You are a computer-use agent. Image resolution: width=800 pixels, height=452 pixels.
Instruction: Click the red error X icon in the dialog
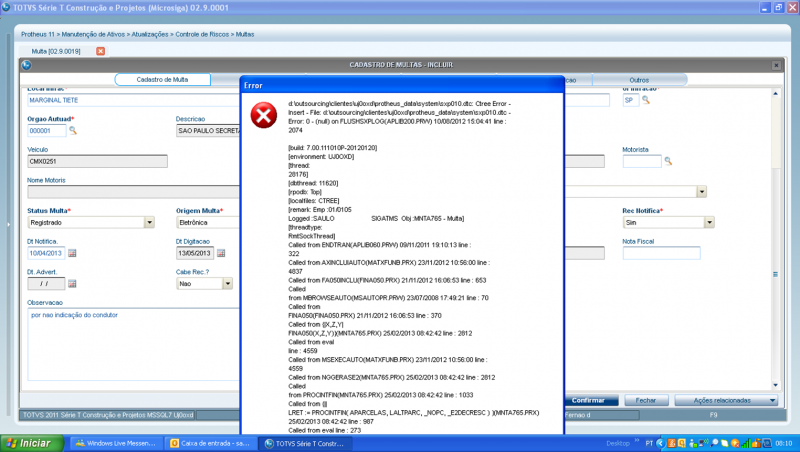point(264,115)
